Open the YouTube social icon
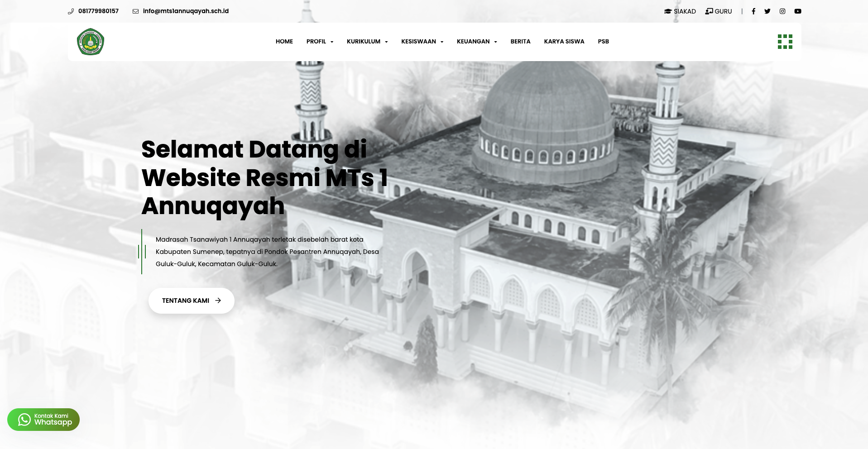The image size is (868, 449). 798,11
